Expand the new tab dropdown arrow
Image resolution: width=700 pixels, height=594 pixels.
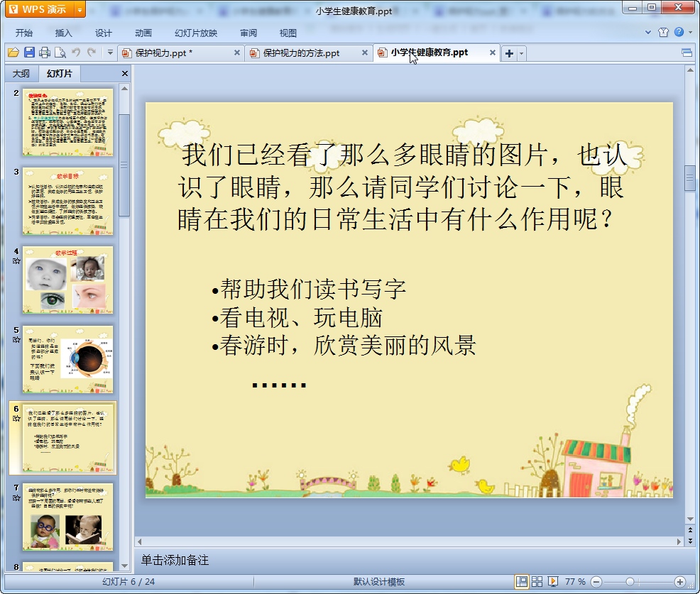[521, 53]
